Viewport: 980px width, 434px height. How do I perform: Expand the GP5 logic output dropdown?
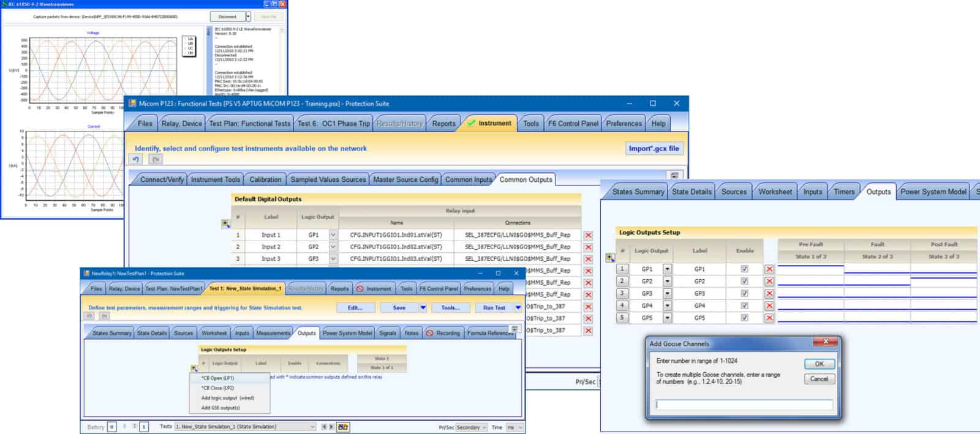668,318
